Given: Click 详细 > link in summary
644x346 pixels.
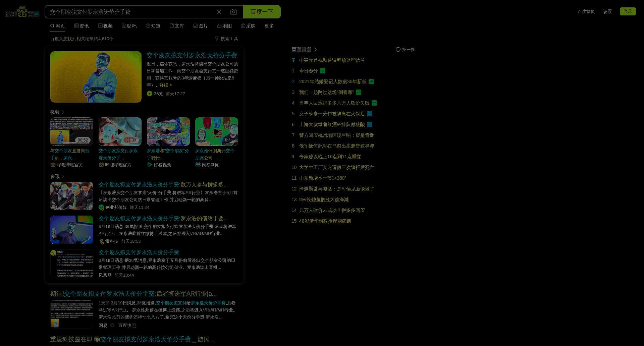Looking at the screenshot, I should (x=166, y=85).
